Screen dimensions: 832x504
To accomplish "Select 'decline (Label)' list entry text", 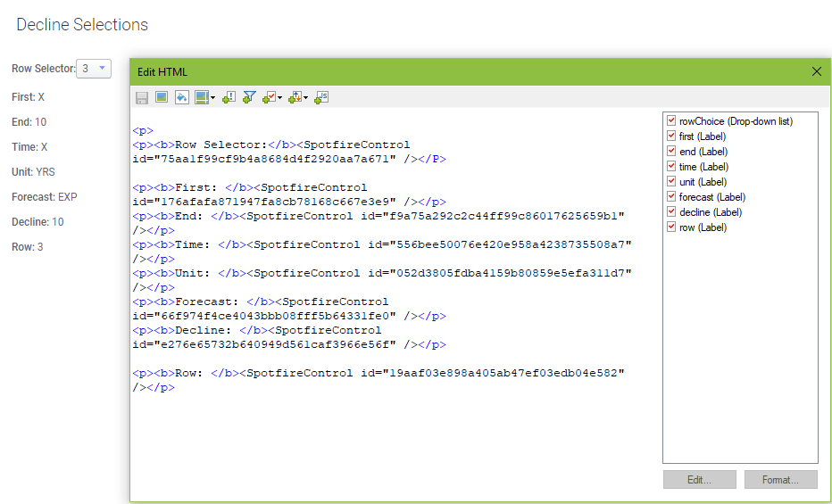I will tap(711, 212).
